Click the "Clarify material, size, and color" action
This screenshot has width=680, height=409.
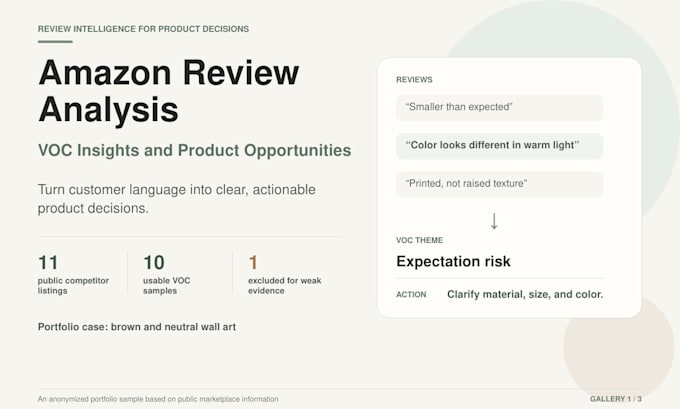click(525, 294)
